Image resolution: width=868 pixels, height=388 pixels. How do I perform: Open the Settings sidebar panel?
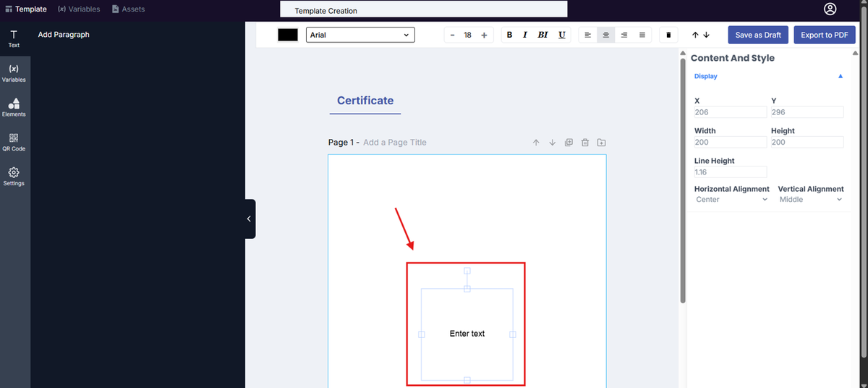click(14, 177)
